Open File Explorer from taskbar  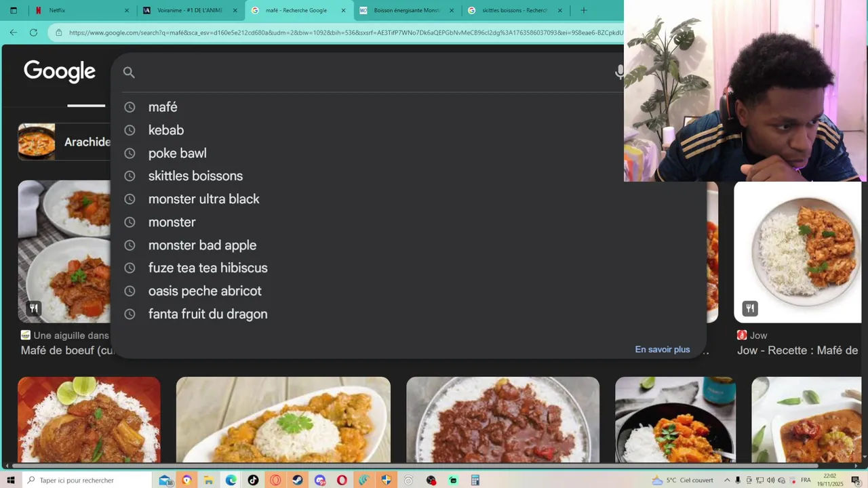(209, 480)
